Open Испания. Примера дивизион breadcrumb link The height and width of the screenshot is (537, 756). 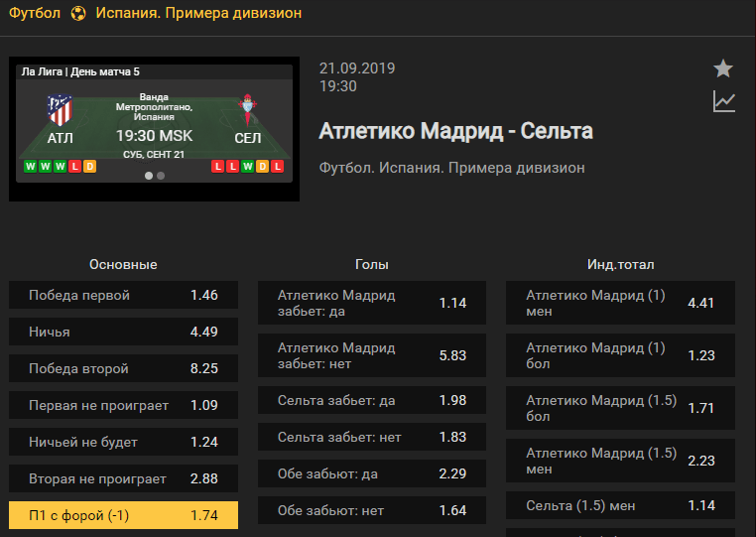tap(198, 13)
